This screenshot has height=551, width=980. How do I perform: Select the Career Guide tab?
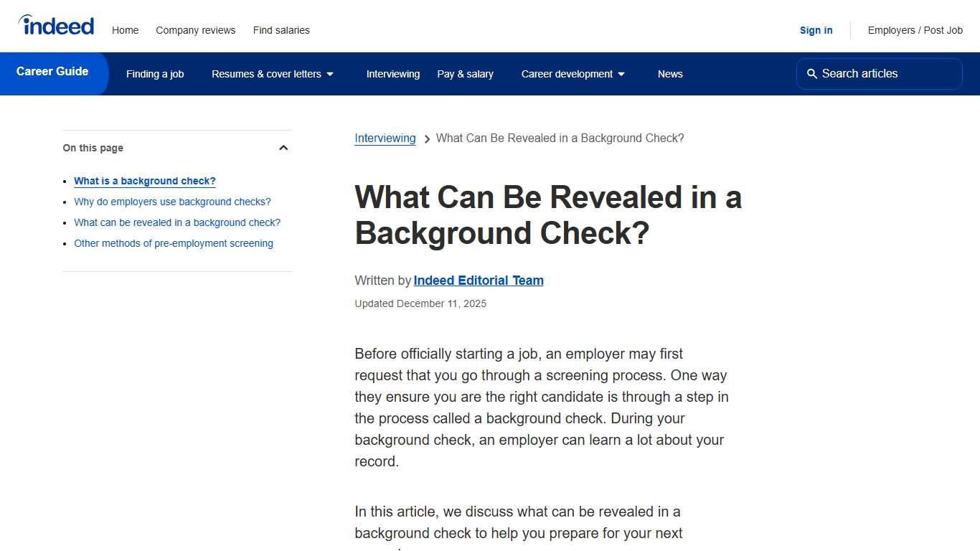click(x=51, y=71)
